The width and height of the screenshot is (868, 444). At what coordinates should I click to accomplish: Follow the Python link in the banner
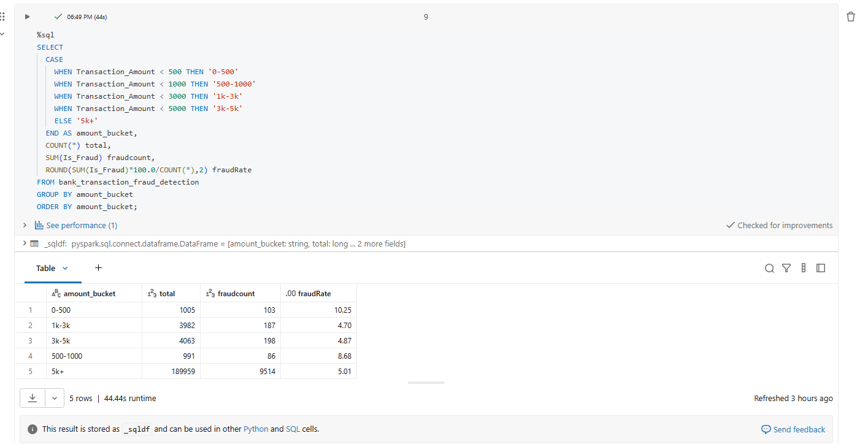point(256,429)
